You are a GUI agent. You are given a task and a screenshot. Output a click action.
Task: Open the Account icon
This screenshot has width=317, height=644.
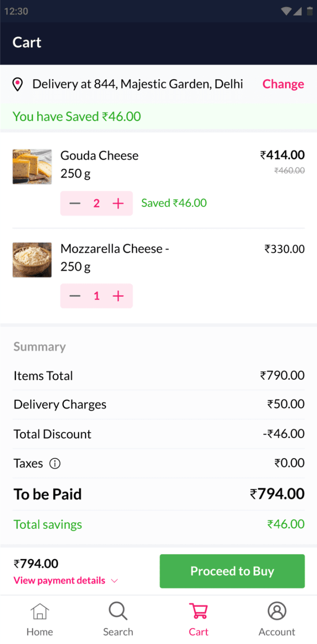pos(276,611)
